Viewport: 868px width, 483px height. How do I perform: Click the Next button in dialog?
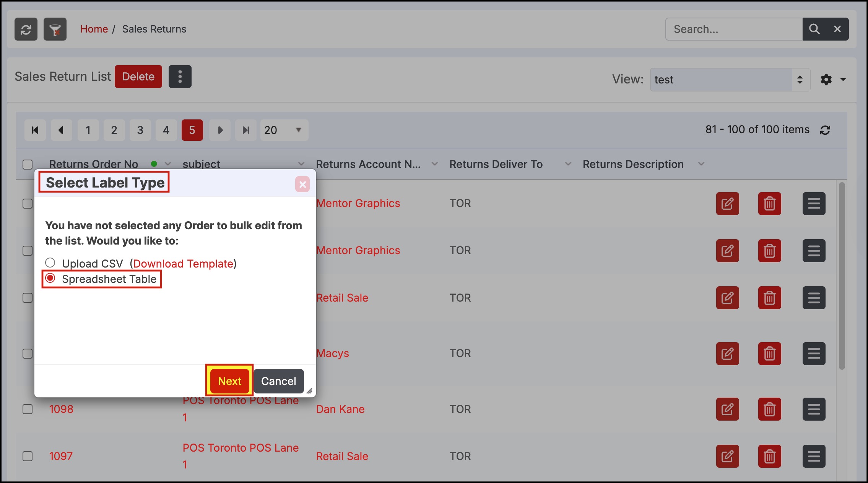pos(229,381)
